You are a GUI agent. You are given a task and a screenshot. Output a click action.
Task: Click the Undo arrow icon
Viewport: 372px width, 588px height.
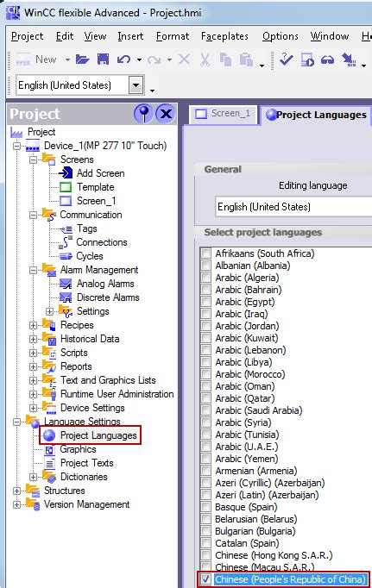pyautogui.click(x=124, y=59)
